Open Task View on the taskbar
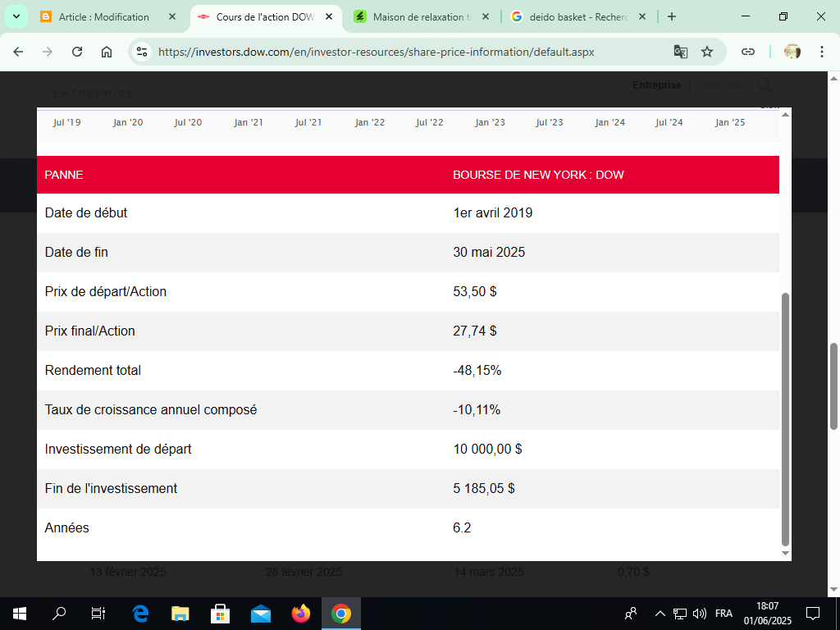Image resolution: width=840 pixels, height=630 pixels. point(98,614)
